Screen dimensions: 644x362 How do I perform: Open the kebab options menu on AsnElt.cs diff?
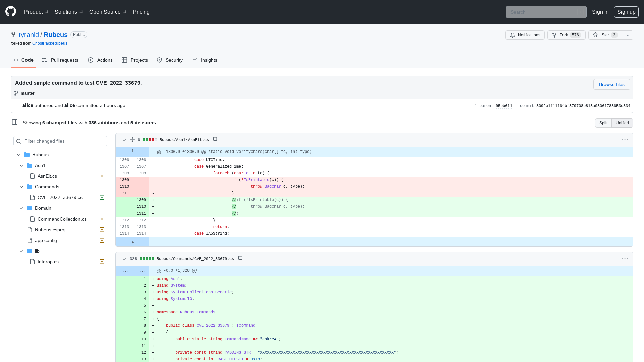click(x=625, y=140)
